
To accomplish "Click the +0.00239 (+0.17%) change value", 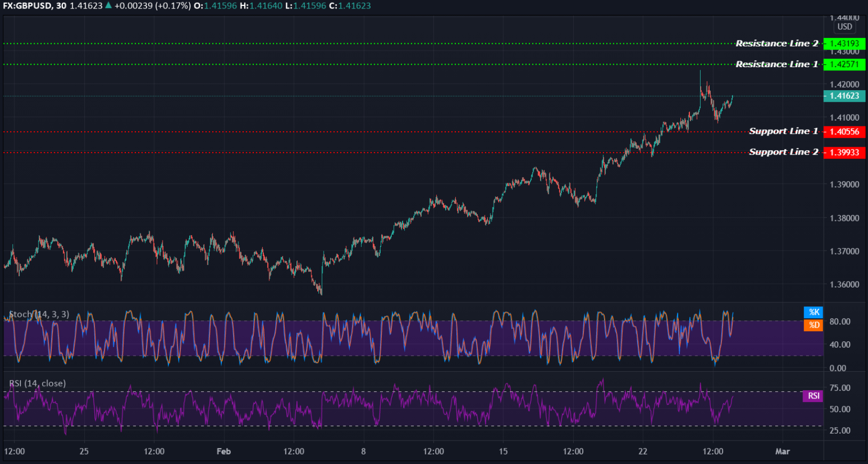I will pyautogui.click(x=152, y=6).
